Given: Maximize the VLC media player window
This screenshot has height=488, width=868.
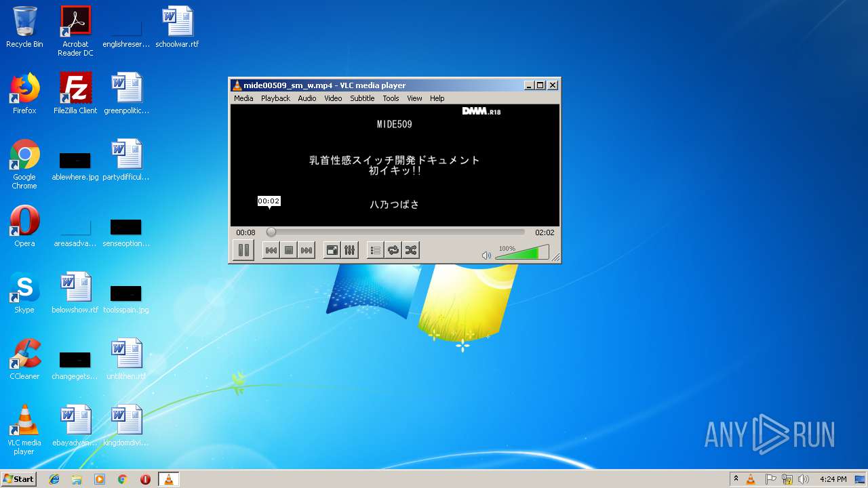Looking at the screenshot, I should (540, 85).
